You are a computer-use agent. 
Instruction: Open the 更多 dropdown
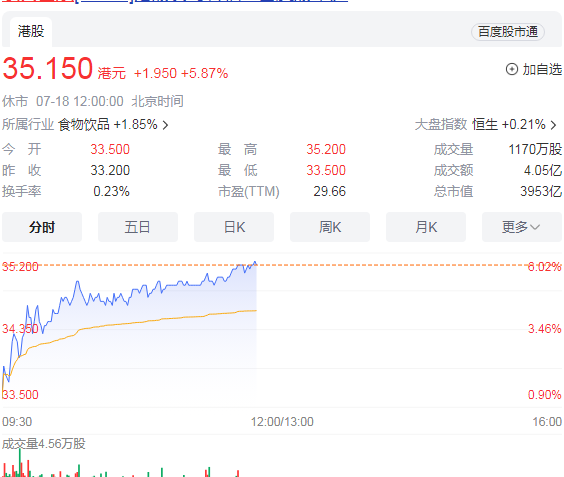[522, 227]
